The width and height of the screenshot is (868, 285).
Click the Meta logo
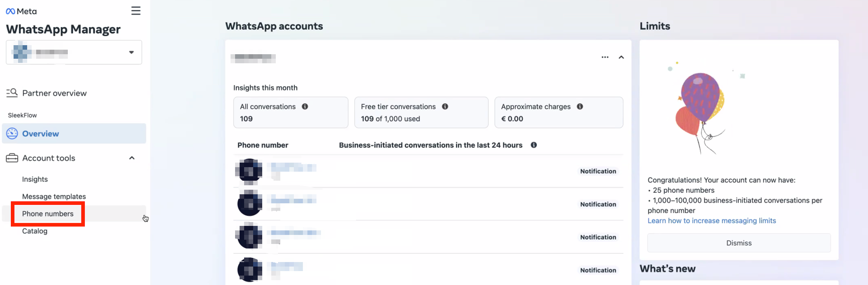(x=21, y=11)
